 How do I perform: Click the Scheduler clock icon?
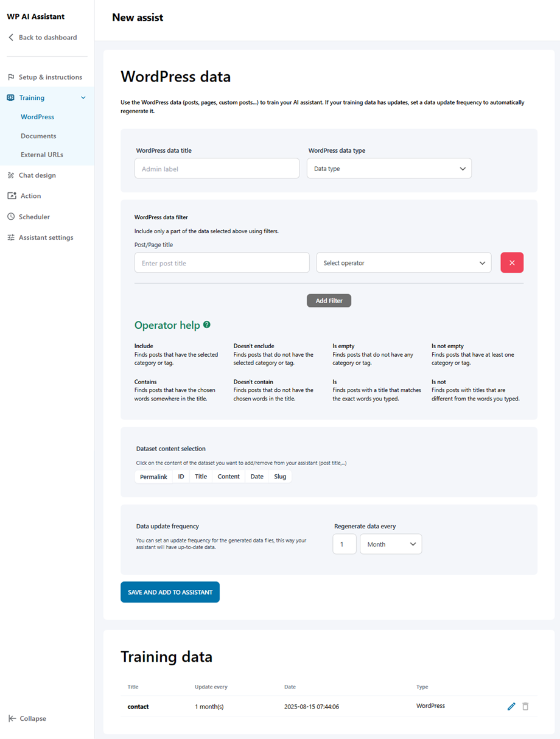tap(11, 217)
